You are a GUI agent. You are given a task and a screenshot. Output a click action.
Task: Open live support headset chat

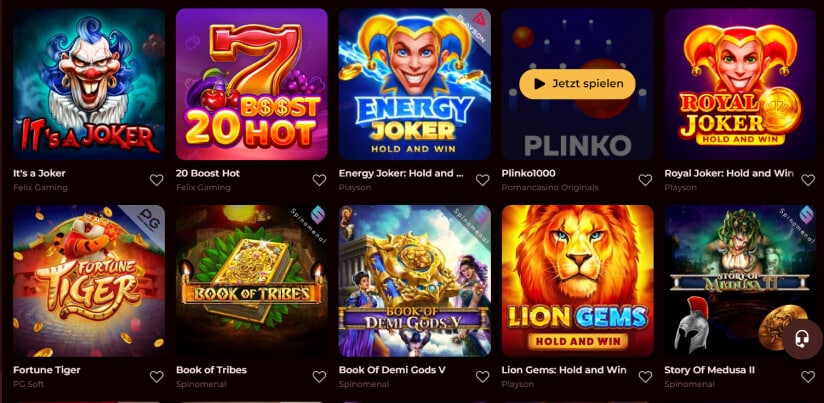click(802, 339)
